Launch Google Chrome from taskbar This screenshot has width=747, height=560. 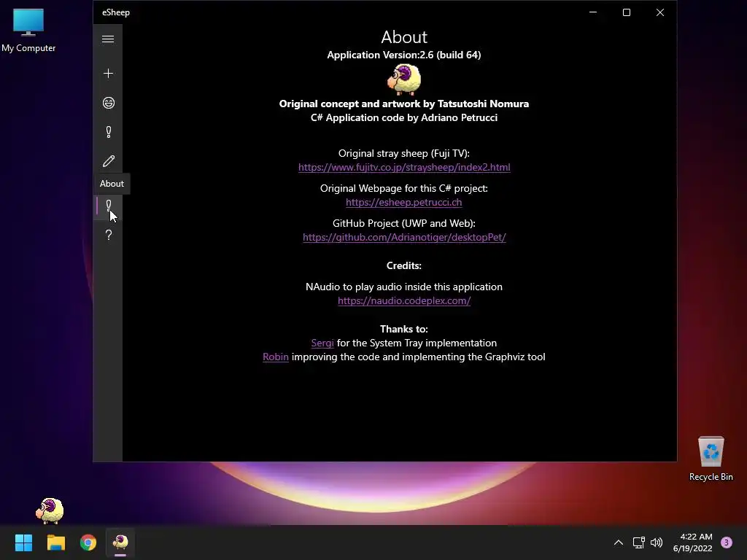click(88, 542)
